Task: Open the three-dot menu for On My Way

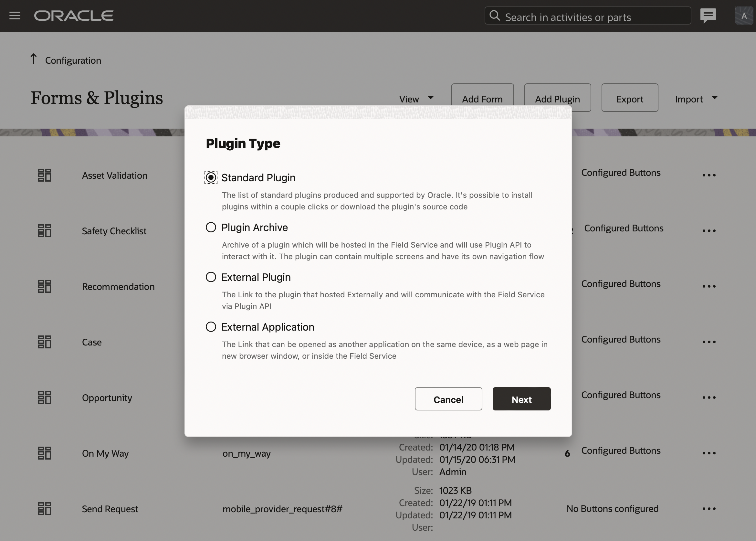Action: pos(709,453)
